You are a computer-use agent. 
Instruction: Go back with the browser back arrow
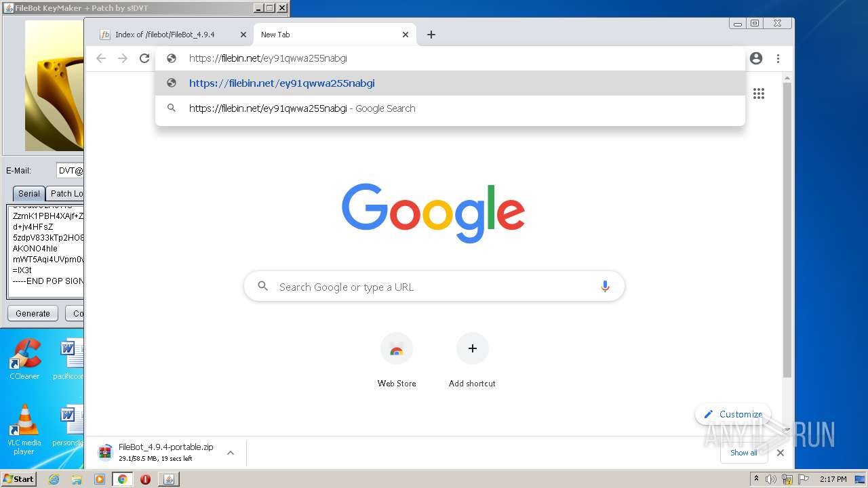[x=101, y=58]
